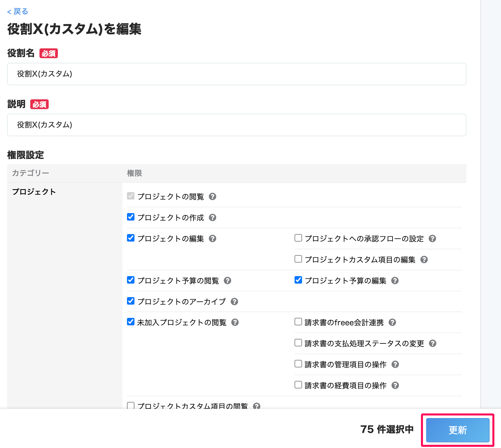Click the 権限設定 section heading

[x=26, y=155]
